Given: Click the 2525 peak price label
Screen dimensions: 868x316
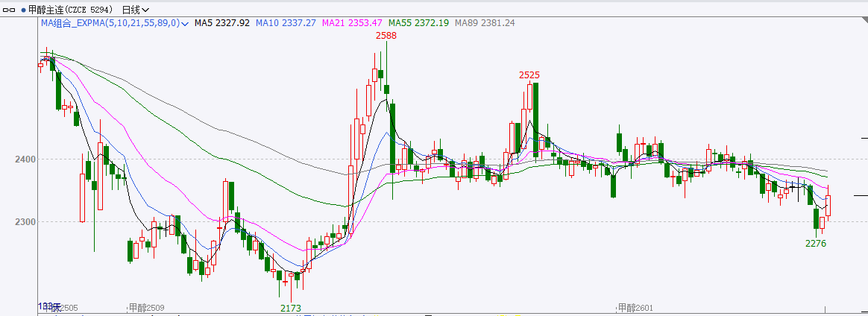Looking at the screenshot, I should 529,75.
